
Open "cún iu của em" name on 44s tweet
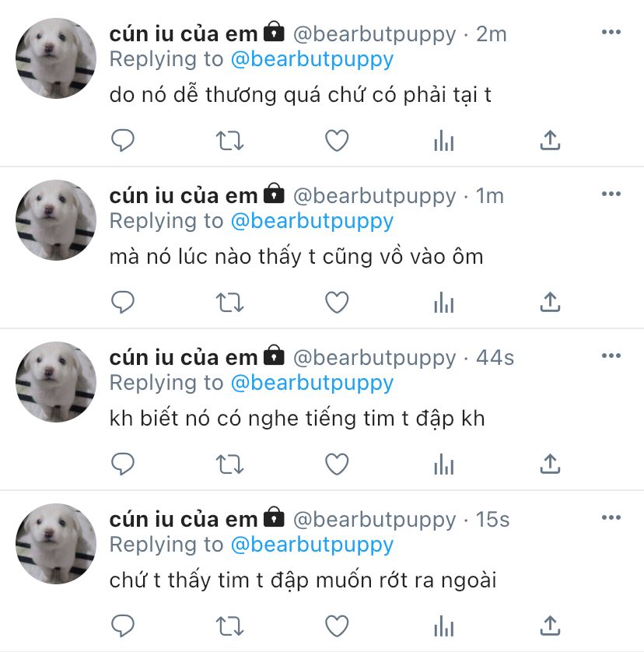pyautogui.click(x=184, y=358)
